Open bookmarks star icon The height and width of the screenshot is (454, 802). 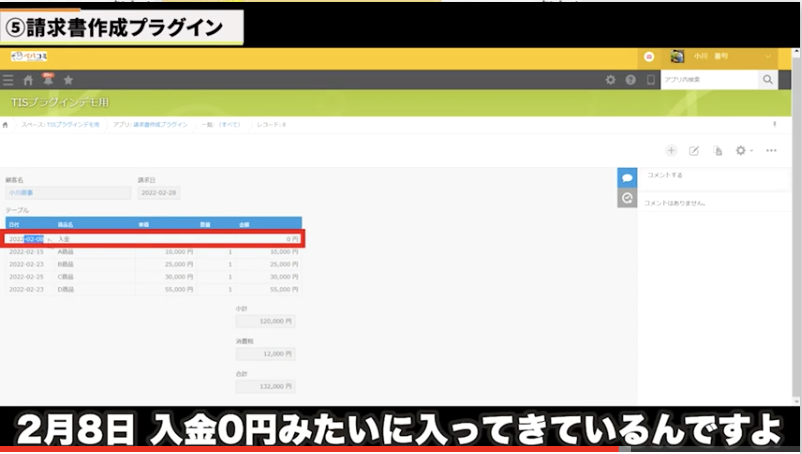tap(68, 80)
